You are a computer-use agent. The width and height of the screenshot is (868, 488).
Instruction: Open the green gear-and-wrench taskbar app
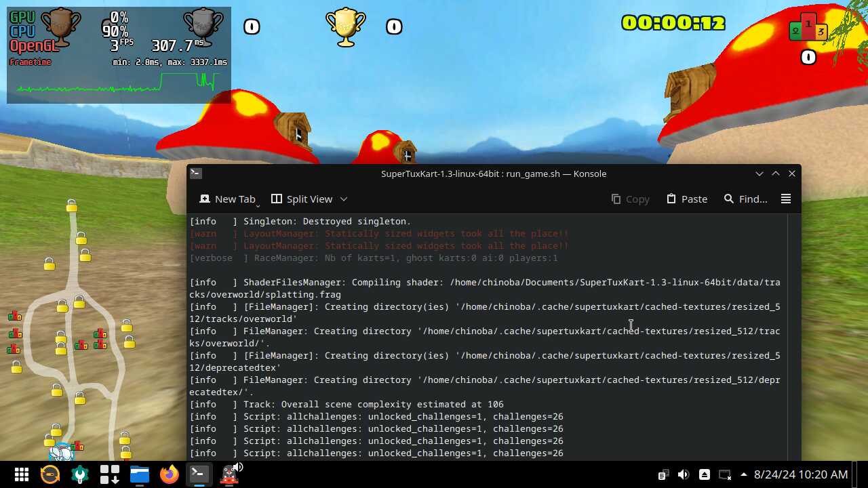tap(80, 474)
